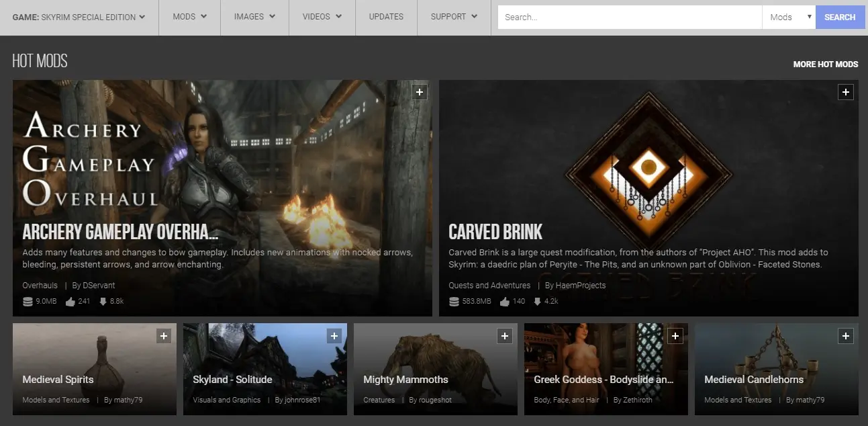Click the Hot Mods section heading
The image size is (868, 426).
(40, 61)
